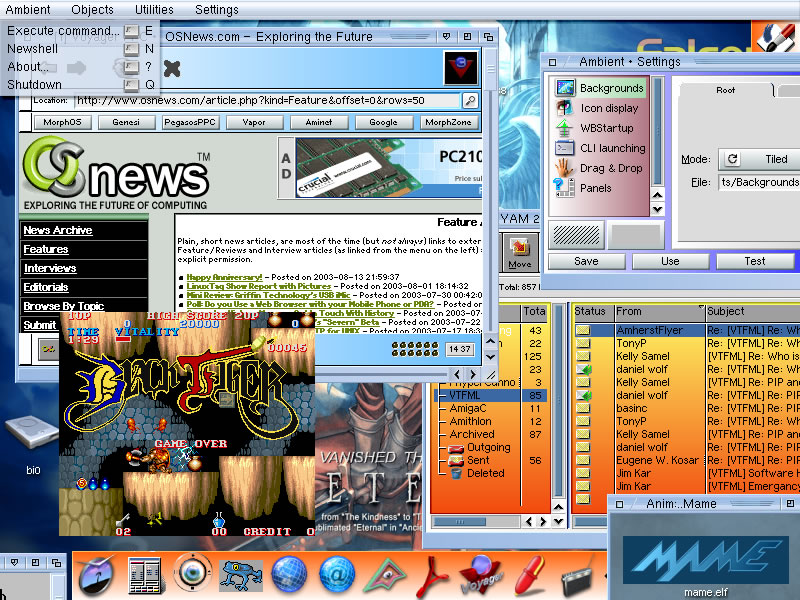Click Save in Ambient Settings
Screen dimensions: 800x600
click(x=586, y=261)
